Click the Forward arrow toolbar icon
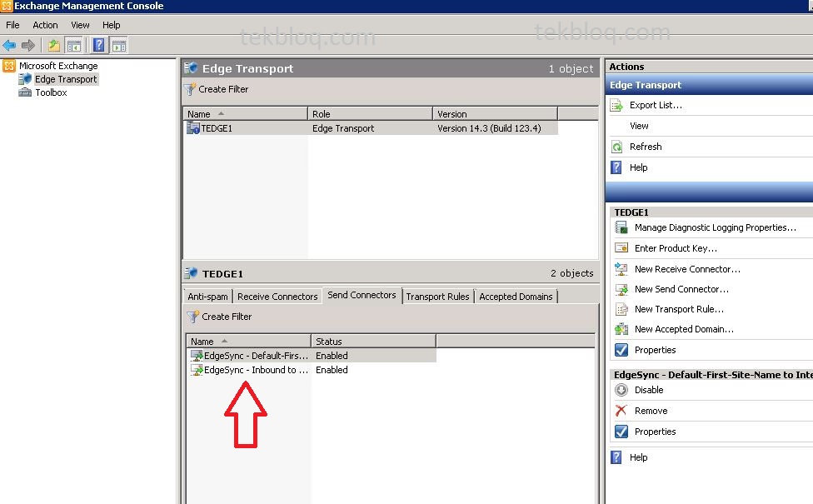813x504 pixels. [28, 46]
